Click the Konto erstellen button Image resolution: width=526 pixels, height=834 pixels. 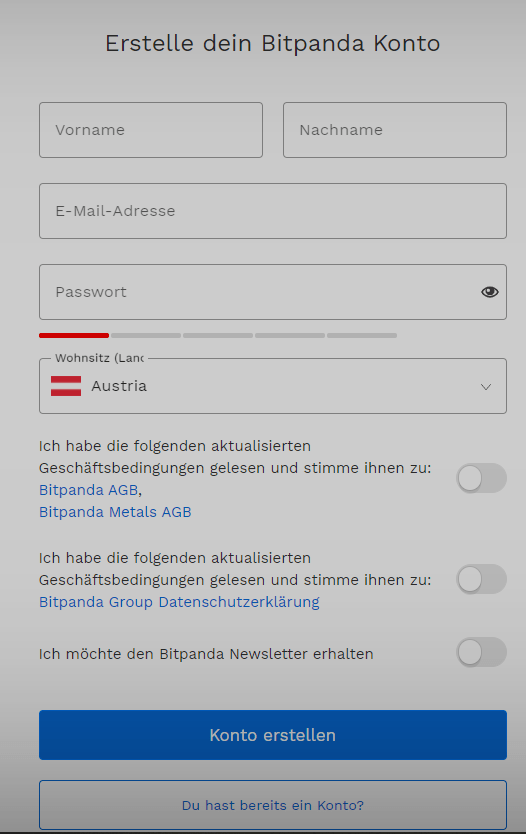(272, 735)
